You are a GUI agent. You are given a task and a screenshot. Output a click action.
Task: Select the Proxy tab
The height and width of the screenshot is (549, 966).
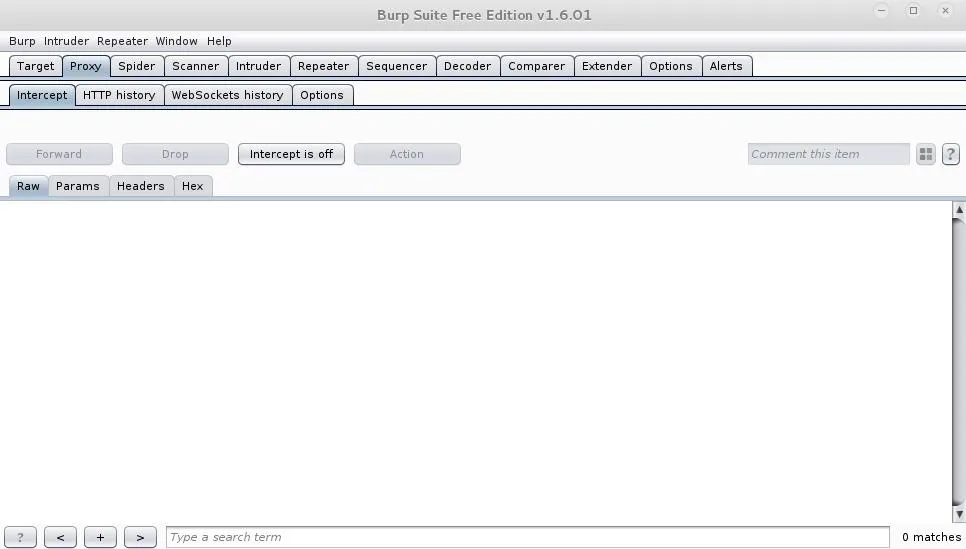coord(86,66)
